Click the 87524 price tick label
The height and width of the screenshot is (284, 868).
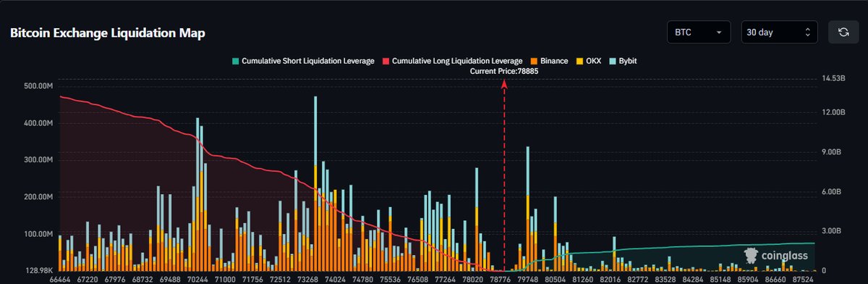click(x=802, y=279)
